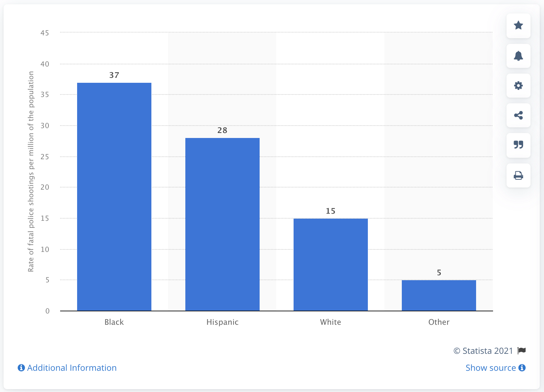
Task: Click the bell notification icon
Action: click(518, 56)
